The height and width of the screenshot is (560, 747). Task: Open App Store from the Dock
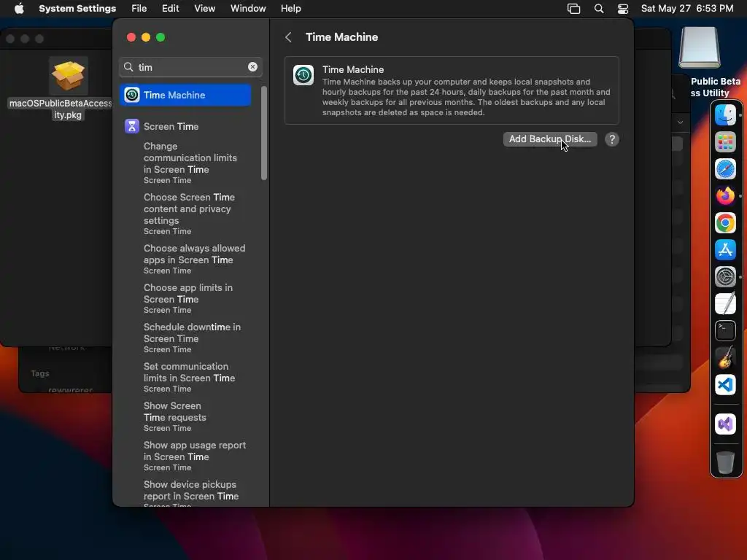pyautogui.click(x=725, y=249)
